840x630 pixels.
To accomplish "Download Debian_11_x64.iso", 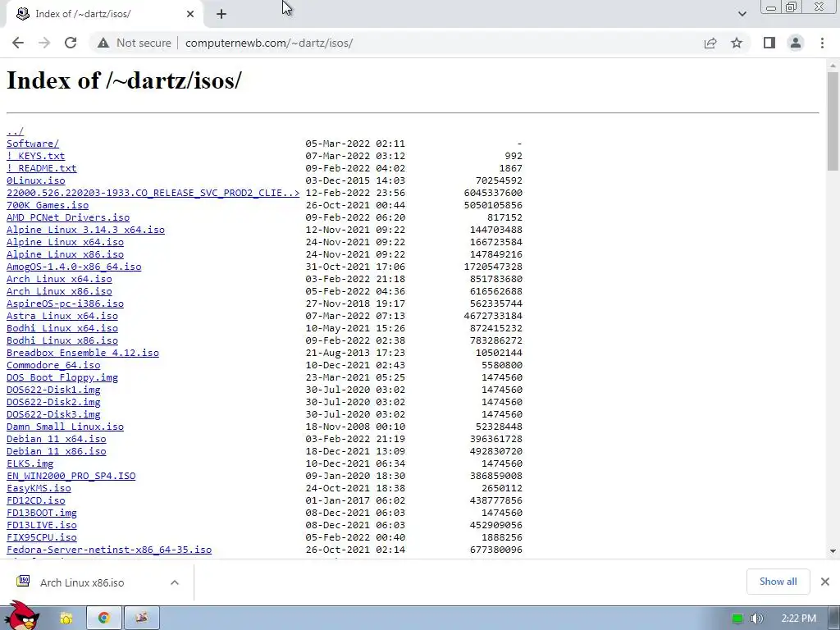I will pos(57,440).
